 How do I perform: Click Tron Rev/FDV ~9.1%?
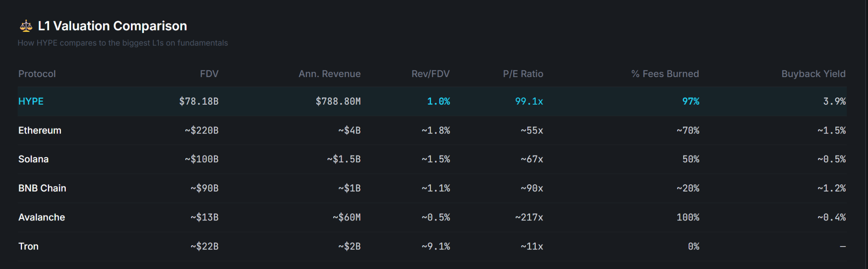436,247
